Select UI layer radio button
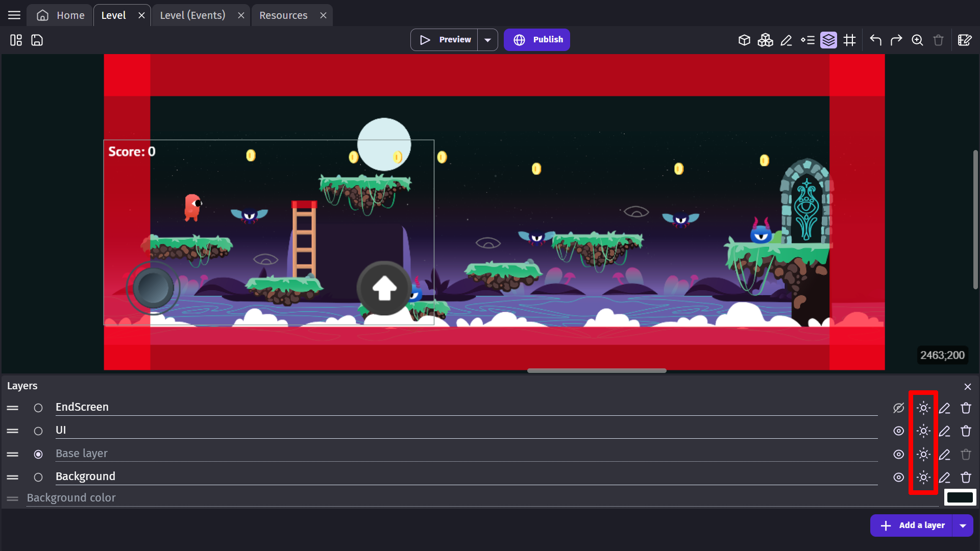Viewport: 980px width, 551px height. click(x=38, y=431)
